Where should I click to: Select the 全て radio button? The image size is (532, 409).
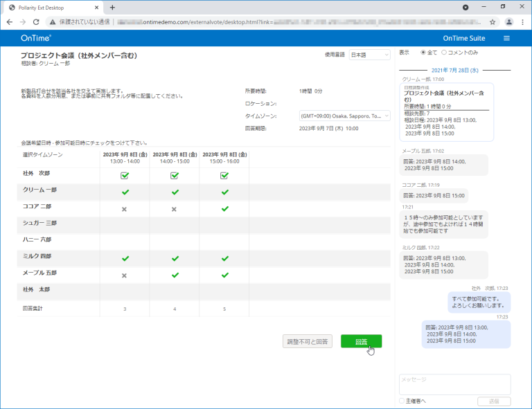coord(423,53)
